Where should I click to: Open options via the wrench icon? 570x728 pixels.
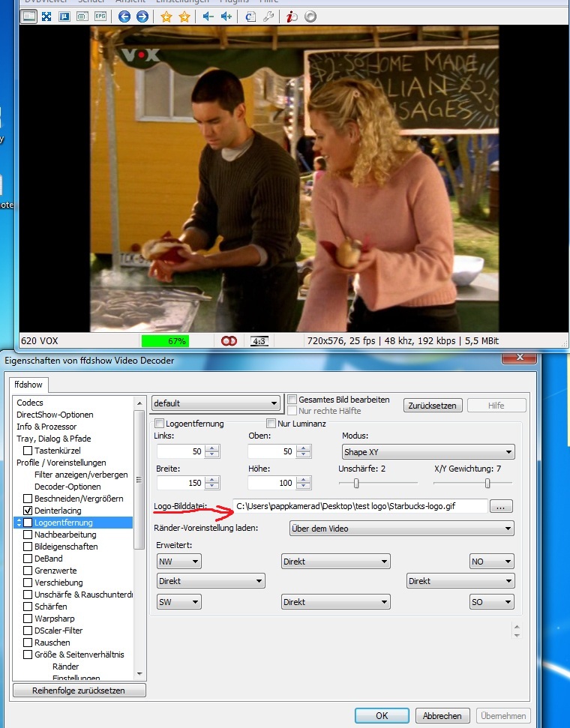pos(268,16)
